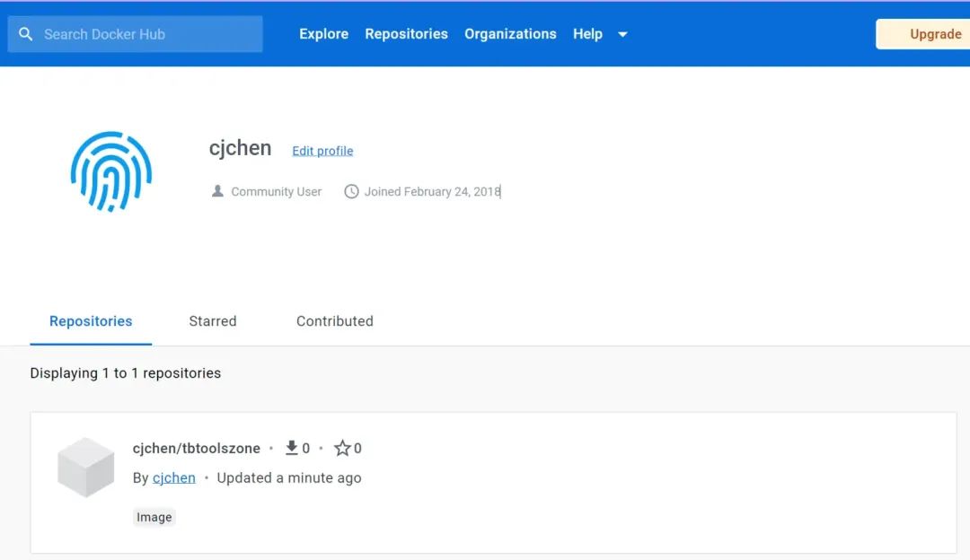Open the cjchen author link
970x560 pixels.
(x=174, y=477)
